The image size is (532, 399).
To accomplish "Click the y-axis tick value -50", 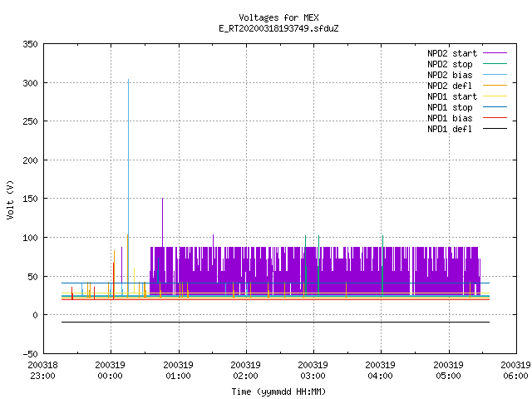I will tap(30, 354).
